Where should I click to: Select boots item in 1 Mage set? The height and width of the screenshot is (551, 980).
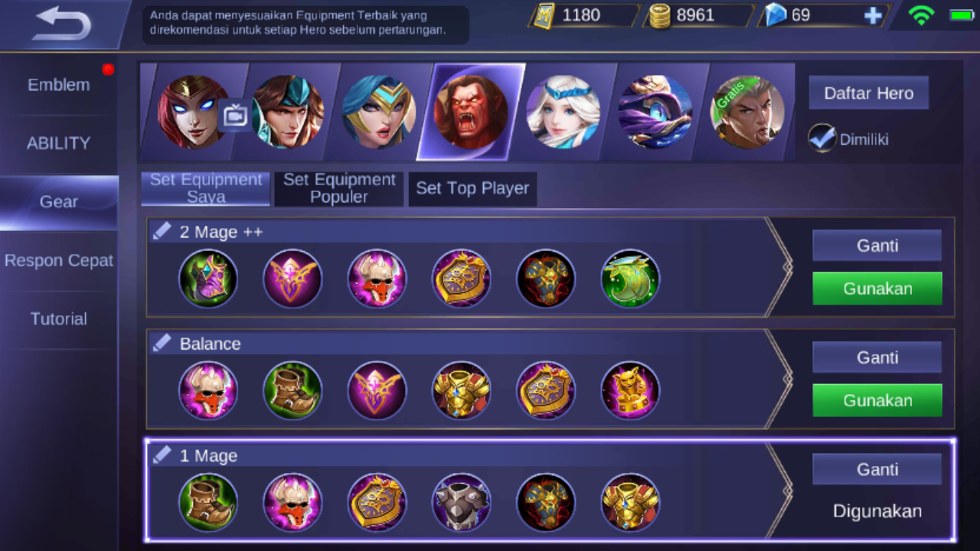tap(208, 502)
